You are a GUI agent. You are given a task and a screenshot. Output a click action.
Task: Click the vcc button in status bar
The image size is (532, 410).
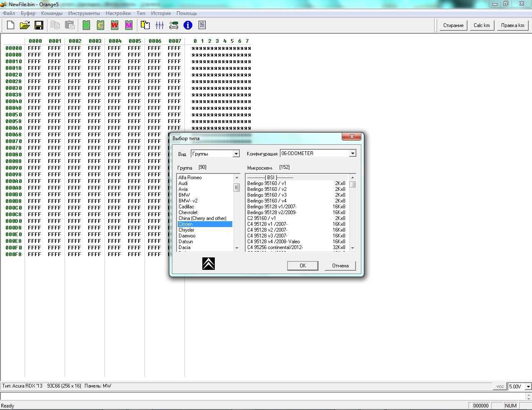tap(500, 386)
